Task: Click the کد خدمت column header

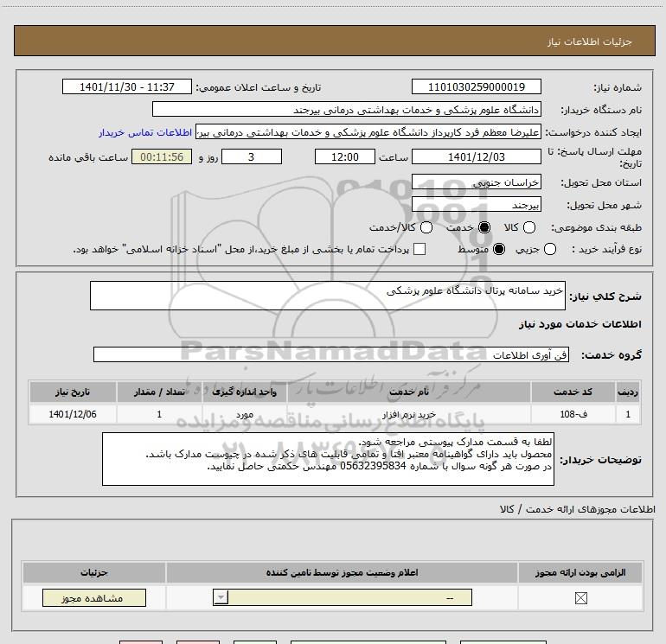Action: [573, 392]
